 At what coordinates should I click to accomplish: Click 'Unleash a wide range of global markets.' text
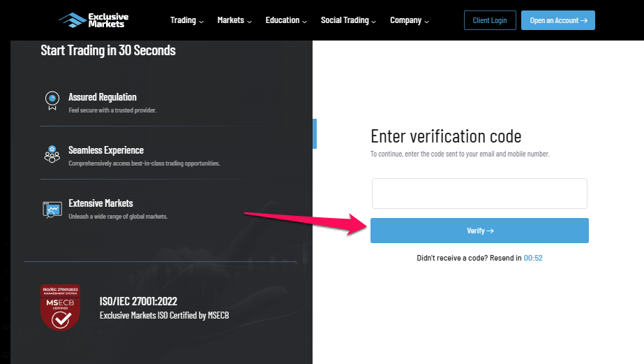(x=118, y=217)
